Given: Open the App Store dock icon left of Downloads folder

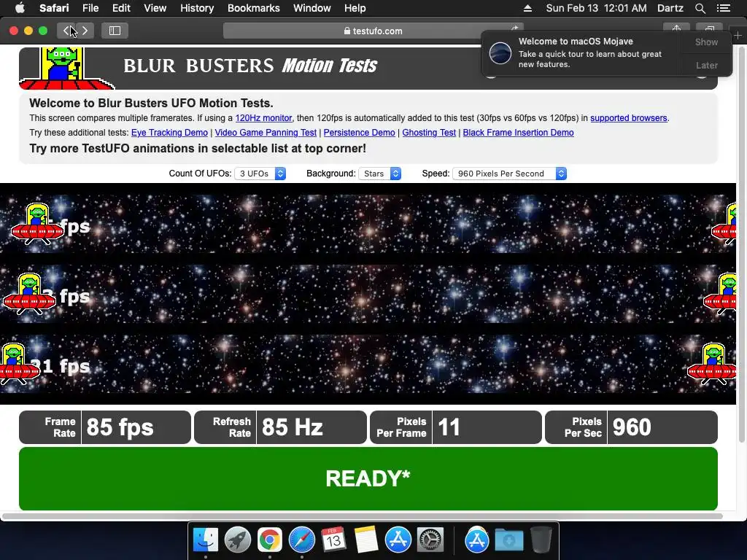Looking at the screenshot, I should click(476, 540).
